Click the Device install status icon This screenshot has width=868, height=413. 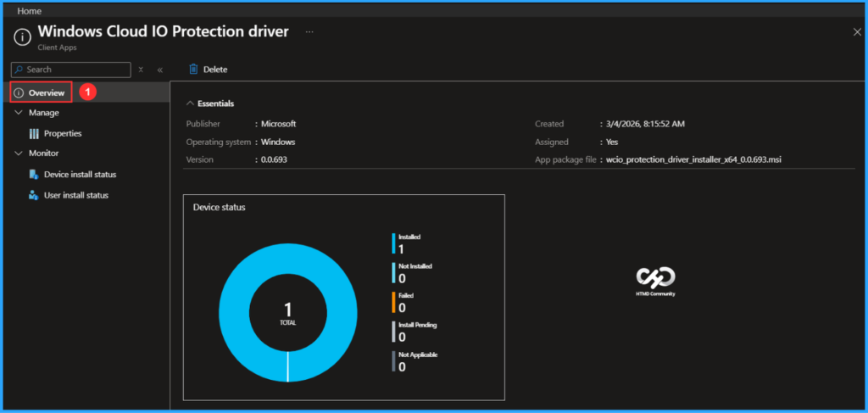pyautogui.click(x=33, y=175)
